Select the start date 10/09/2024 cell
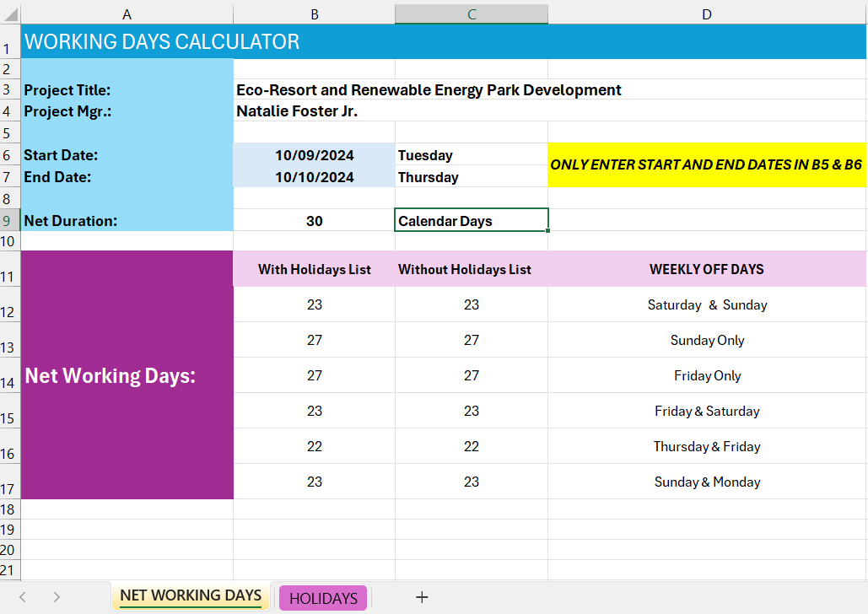Image resolution: width=868 pixels, height=614 pixels. pyautogui.click(x=315, y=154)
